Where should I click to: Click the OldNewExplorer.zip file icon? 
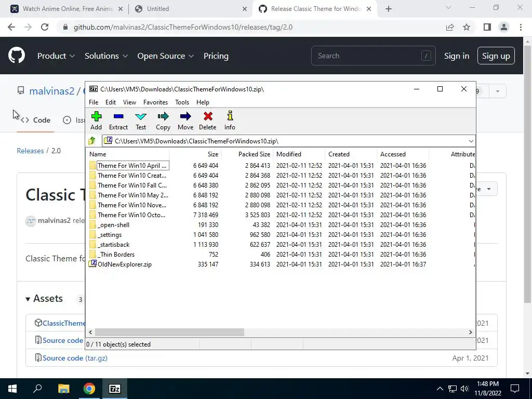[92, 264]
